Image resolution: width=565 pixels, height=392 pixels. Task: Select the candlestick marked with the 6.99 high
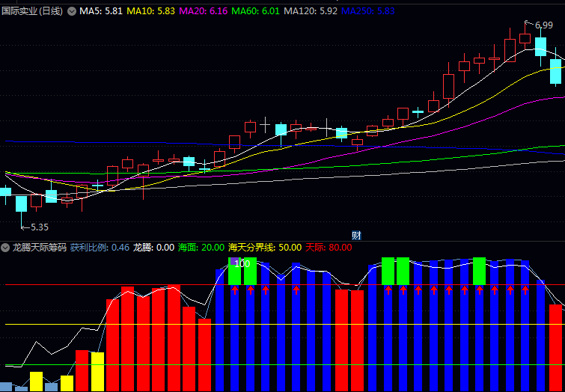525,37
